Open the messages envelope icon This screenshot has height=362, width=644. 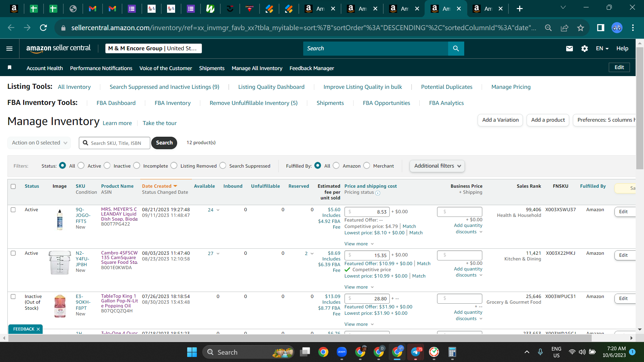click(569, 49)
